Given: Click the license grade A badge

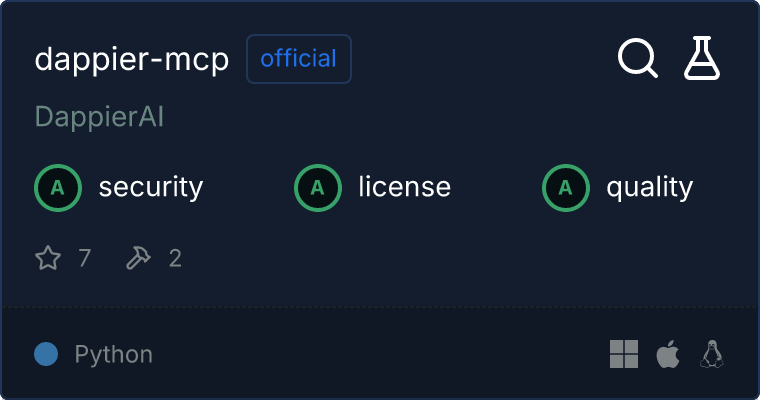Looking at the screenshot, I should point(318,187).
